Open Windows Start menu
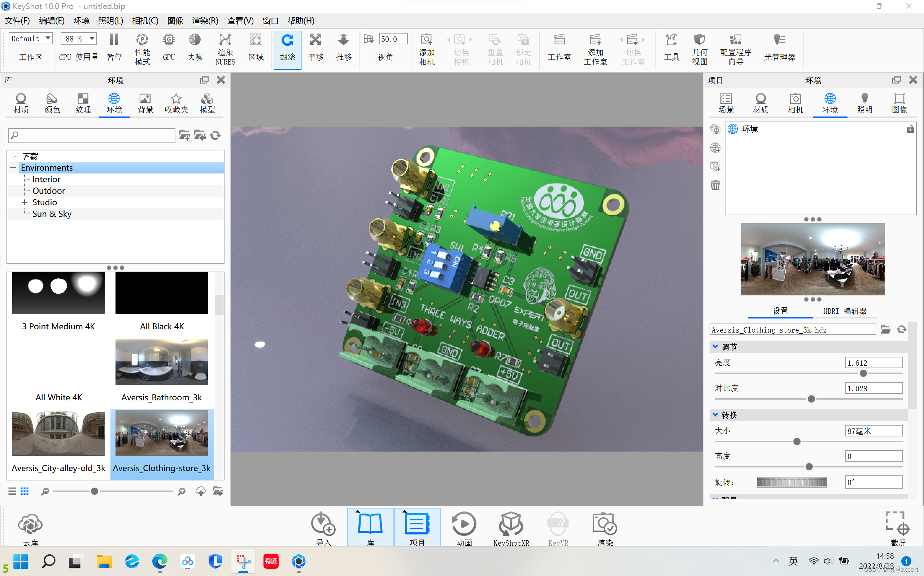 [x=21, y=561]
